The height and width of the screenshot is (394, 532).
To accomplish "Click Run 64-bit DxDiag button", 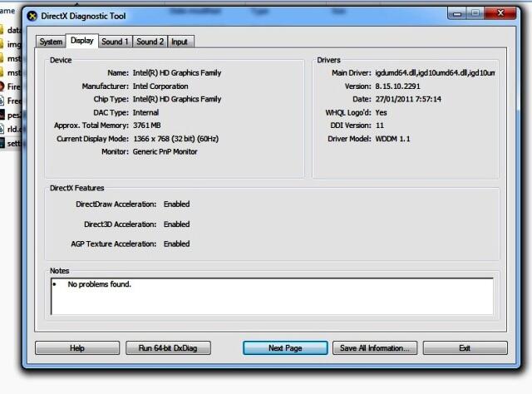I will pyautogui.click(x=168, y=348).
